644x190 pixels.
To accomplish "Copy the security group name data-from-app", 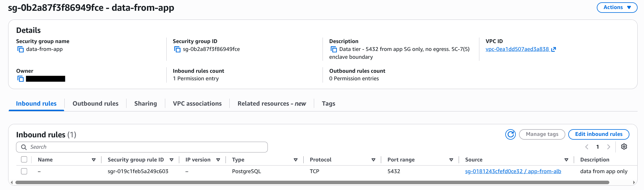I will point(20,49).
